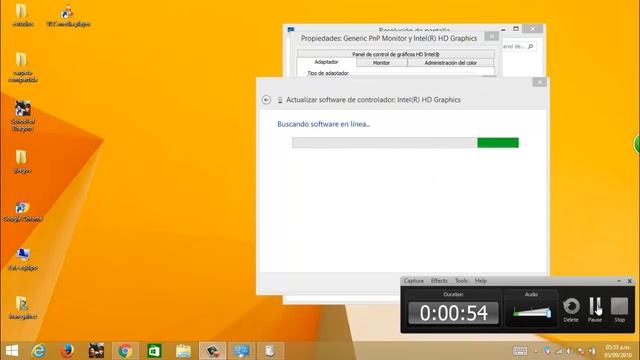Open File Explorer from the taskbar
The width and height of the screenshot is (640, 360).
(x=183, y=351)
